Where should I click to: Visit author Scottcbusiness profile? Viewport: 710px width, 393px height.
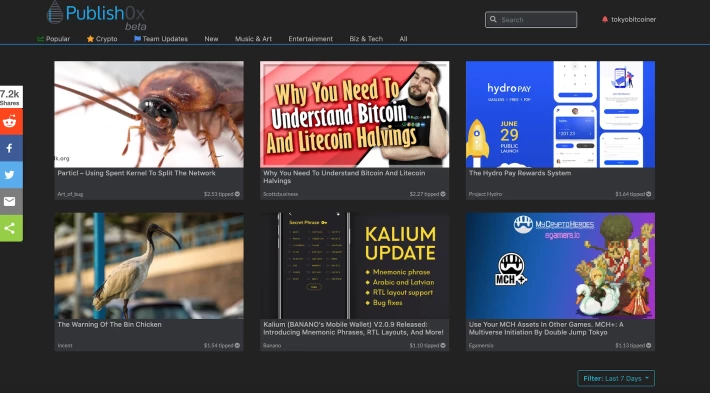[280, 194]
